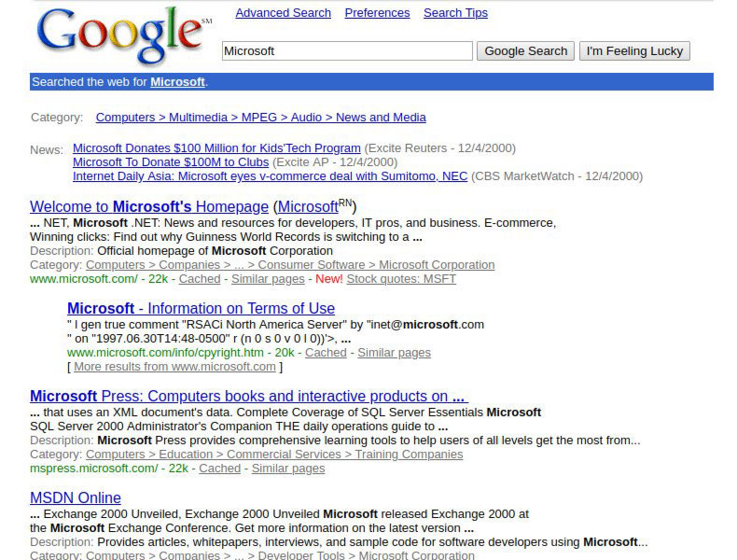Image resolution: width=737 pixels, height=560 pixels.
Task: Click the (Excite Reuters - 12/4/2000) source text
Action: [x=440, y=148]
